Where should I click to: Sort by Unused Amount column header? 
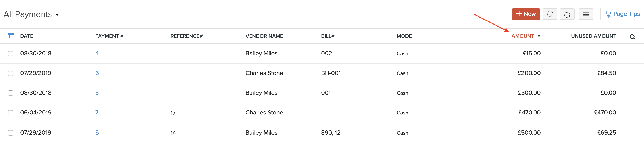(593, 36)
